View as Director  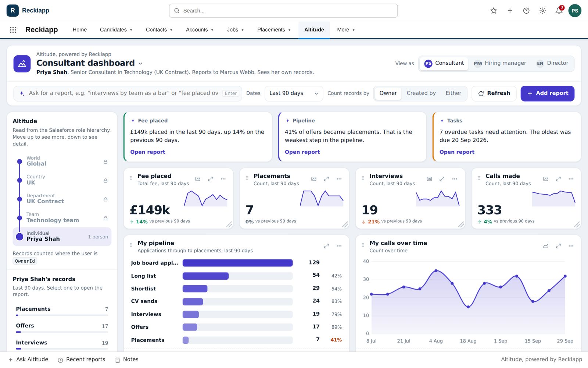click(x=552, y=63)
